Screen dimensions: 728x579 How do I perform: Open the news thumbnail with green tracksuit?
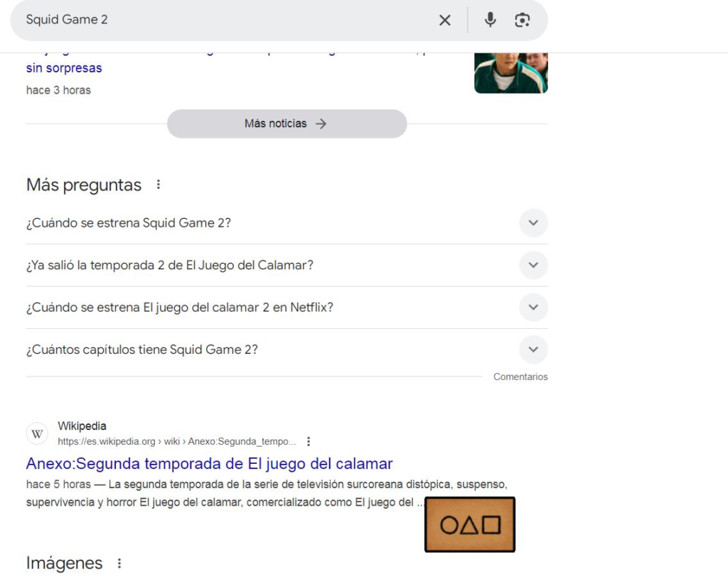coord(510,73)
